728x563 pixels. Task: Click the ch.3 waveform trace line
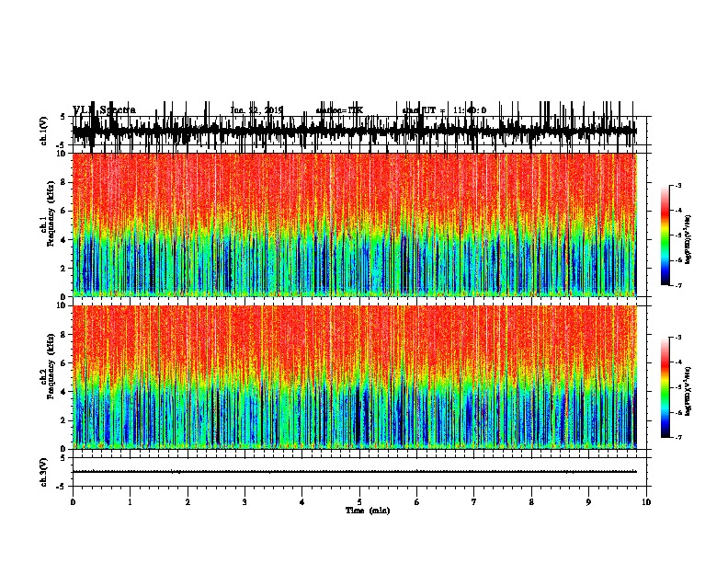(354, 472)
